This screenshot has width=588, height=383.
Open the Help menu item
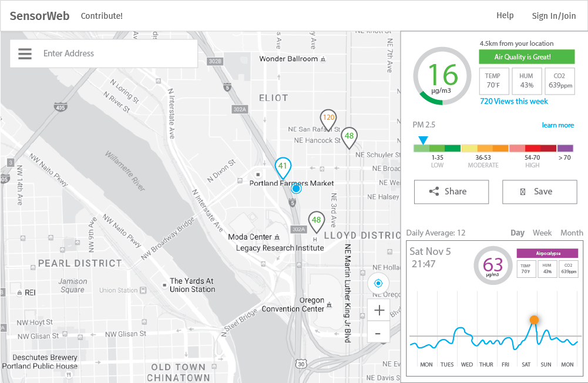coord(505,15)
